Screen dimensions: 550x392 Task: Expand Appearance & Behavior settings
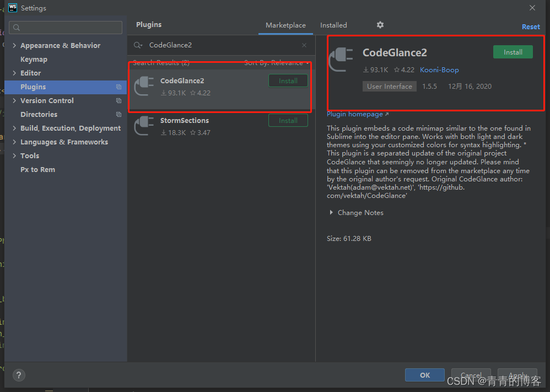(14, 45)
